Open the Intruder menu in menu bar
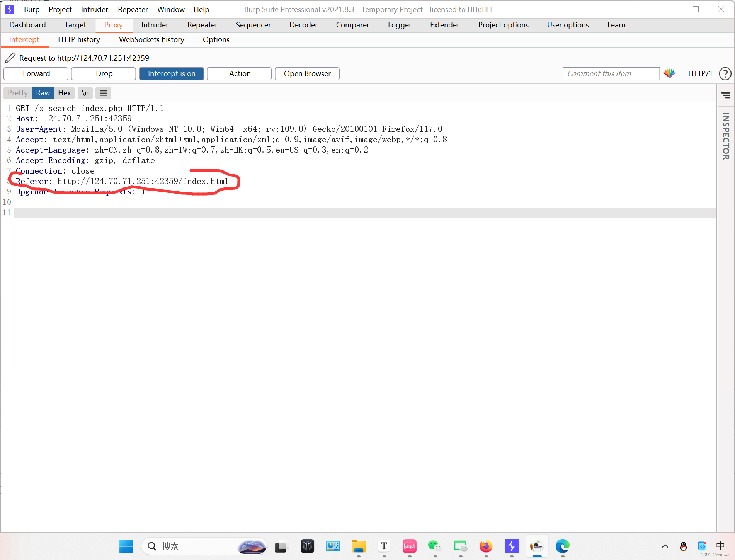The height and width of the screenshot is (560, 735). click(x=95, y=9)
